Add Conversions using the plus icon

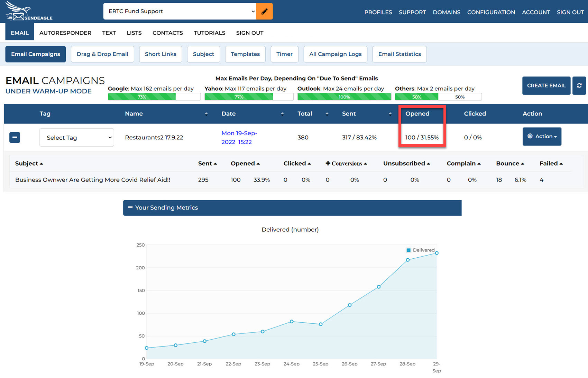tap(328, 163)
